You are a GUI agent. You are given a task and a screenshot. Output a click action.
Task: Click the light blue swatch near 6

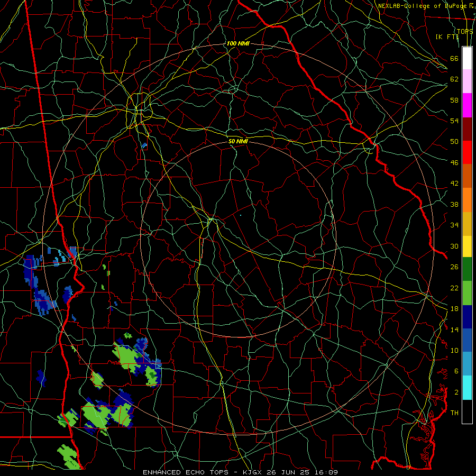pyautogui.click(x=467, y=364)
